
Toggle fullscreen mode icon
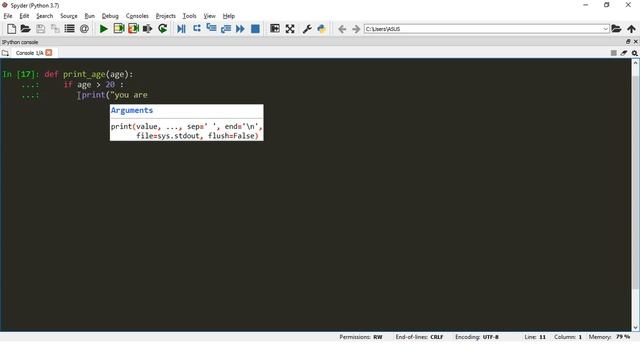click(x=290, y=29)
